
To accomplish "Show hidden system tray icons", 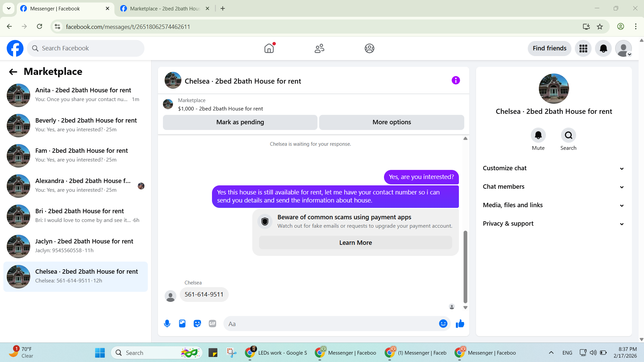I will pos(551,353).
